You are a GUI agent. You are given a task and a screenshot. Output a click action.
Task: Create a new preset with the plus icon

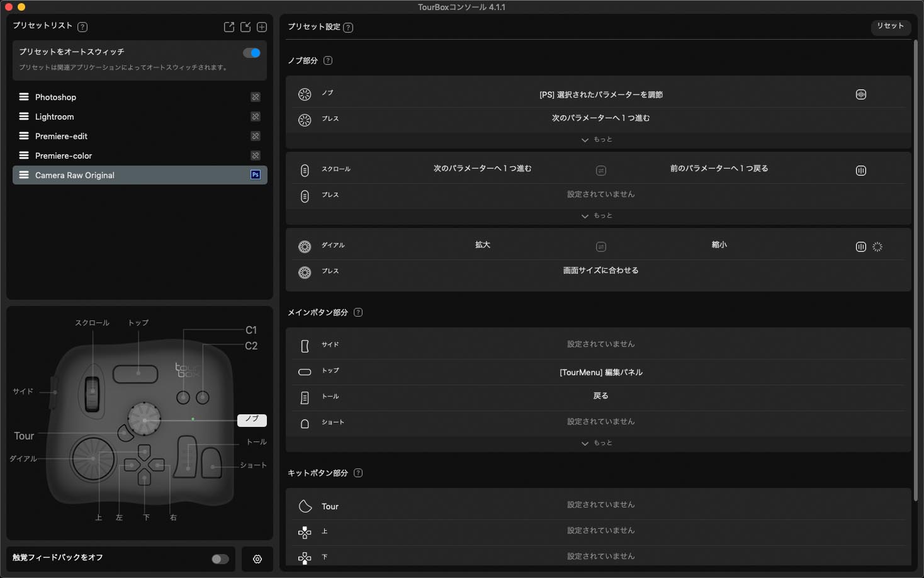(261, 27)
